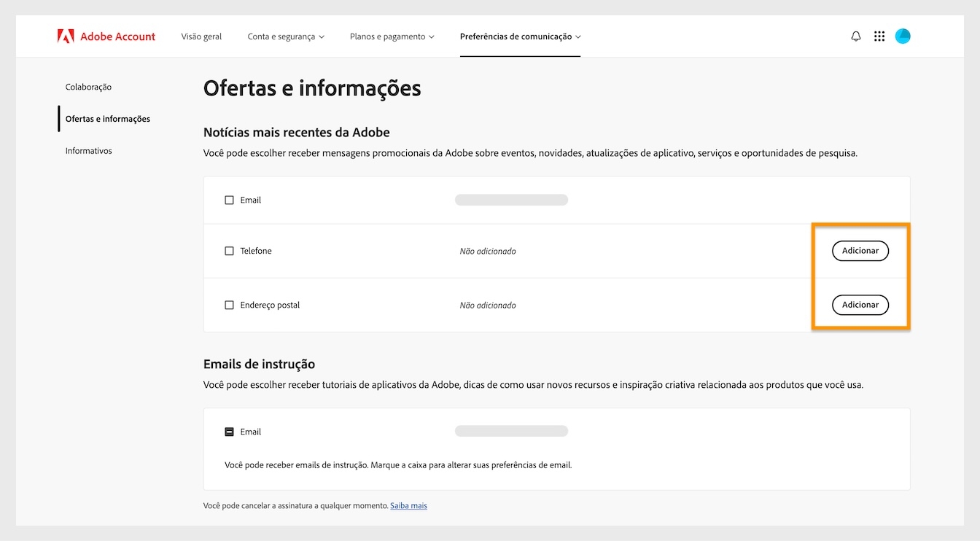Click the Adobe Account logo
Image resolution: width=980 pixels, height=541 pixels.
(x=106, y=36)
